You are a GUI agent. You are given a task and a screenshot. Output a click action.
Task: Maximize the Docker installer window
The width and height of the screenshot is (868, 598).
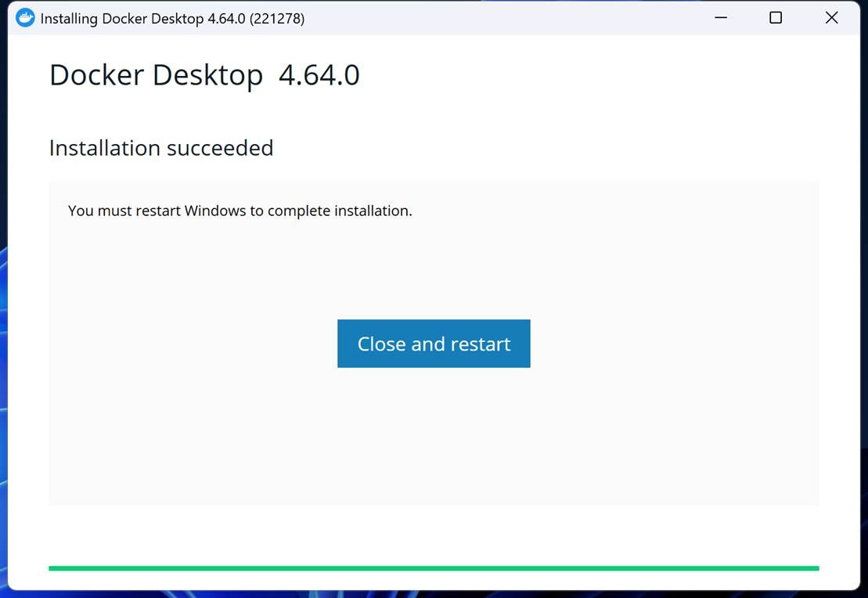point(776,18)
